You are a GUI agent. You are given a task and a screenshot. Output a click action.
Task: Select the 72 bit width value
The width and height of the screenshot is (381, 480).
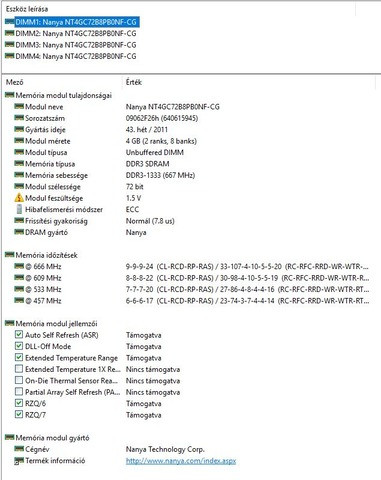coord(135,187)
